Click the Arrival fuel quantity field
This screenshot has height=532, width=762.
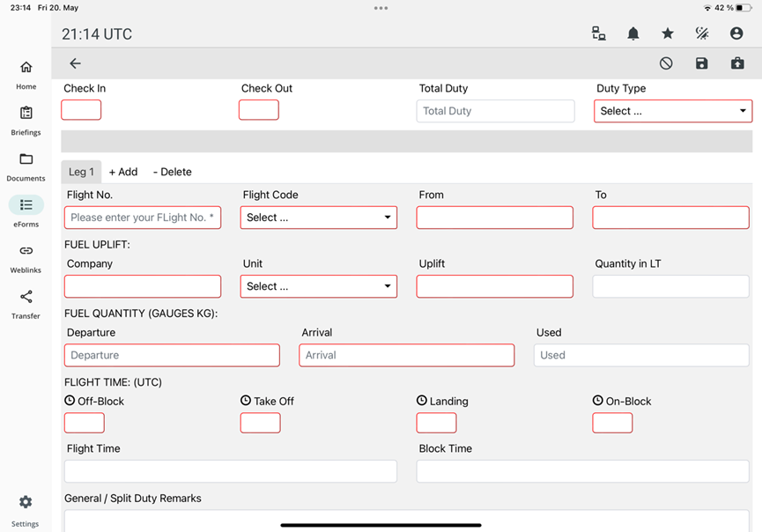[407, 355]
